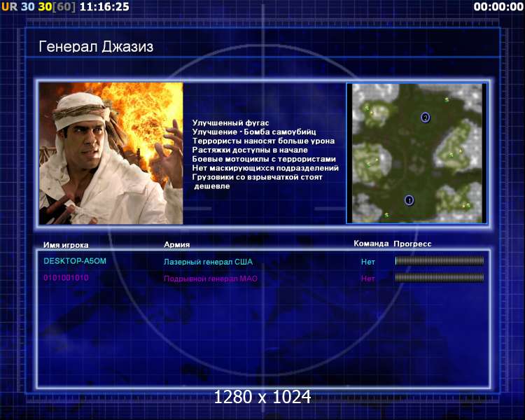Click the 11:16:25 clock overlay

[104, 7]
